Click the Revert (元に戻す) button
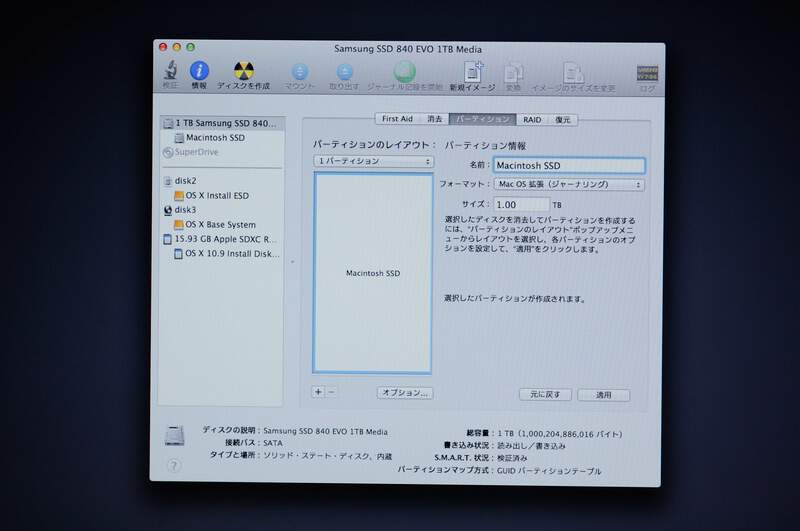 [x=545, y=395]
